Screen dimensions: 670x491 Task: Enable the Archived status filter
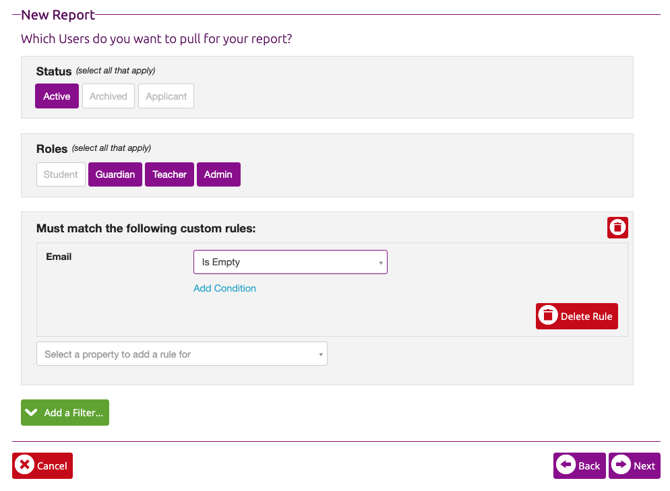tap(108, 96)
